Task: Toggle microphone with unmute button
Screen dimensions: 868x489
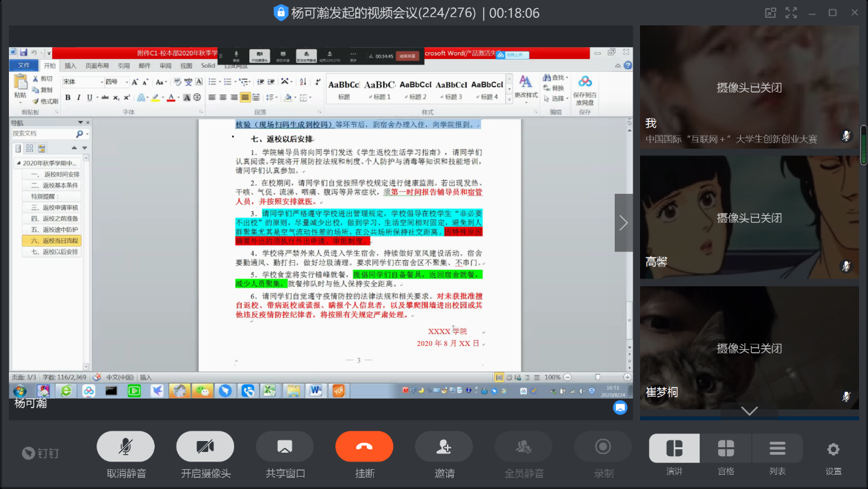Action: [126, 447]
